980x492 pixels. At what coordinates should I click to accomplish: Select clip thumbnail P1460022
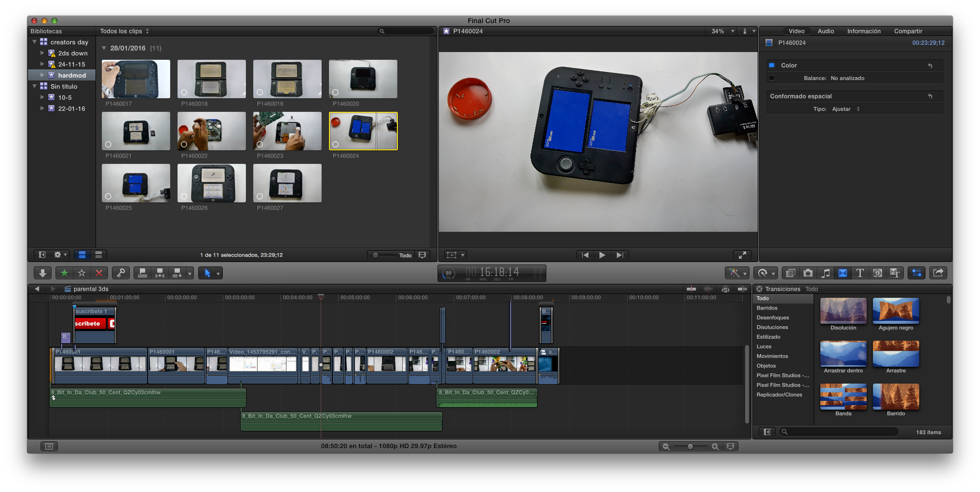(211, 131)
